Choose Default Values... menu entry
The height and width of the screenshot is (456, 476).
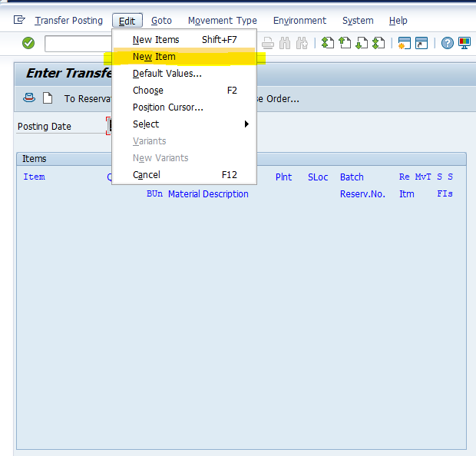point(184,74)
